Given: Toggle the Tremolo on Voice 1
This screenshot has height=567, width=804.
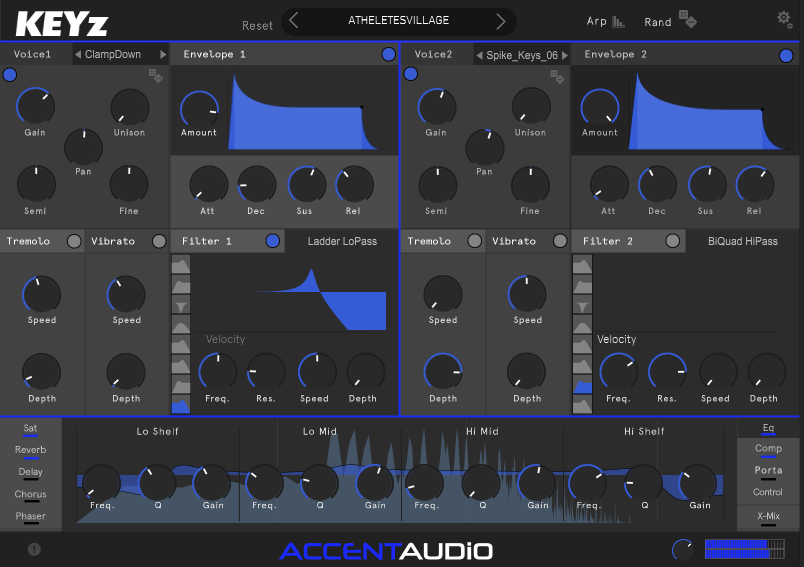Looking at the screenshot, I should [x=73, y=241].
